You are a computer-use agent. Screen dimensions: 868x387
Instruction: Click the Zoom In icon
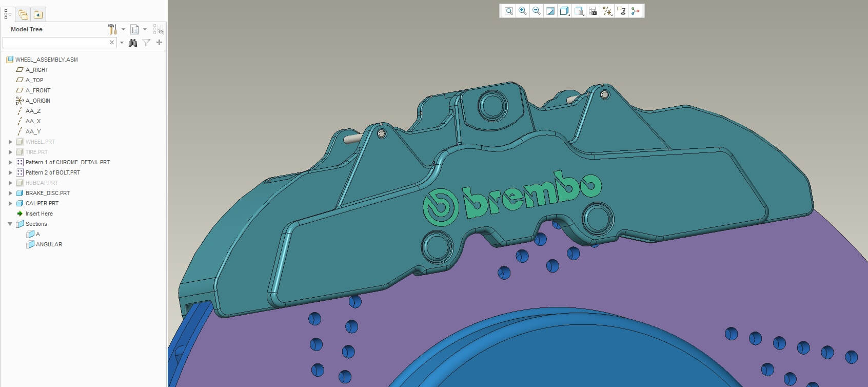pos(523,11)
